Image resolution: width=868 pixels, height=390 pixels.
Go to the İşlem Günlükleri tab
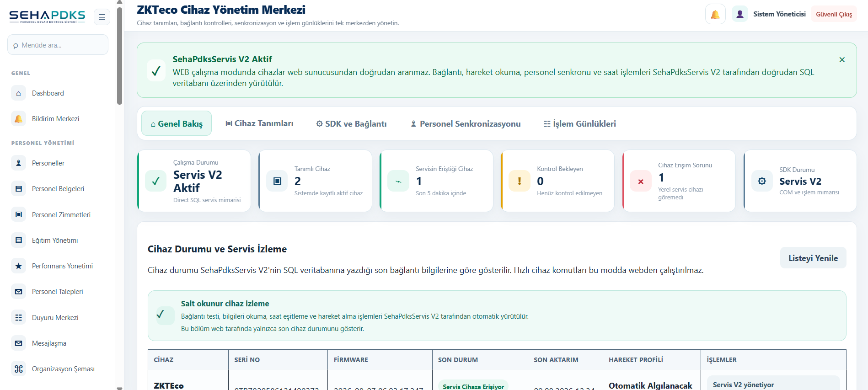pyautogui.click(x=579, y=123)
